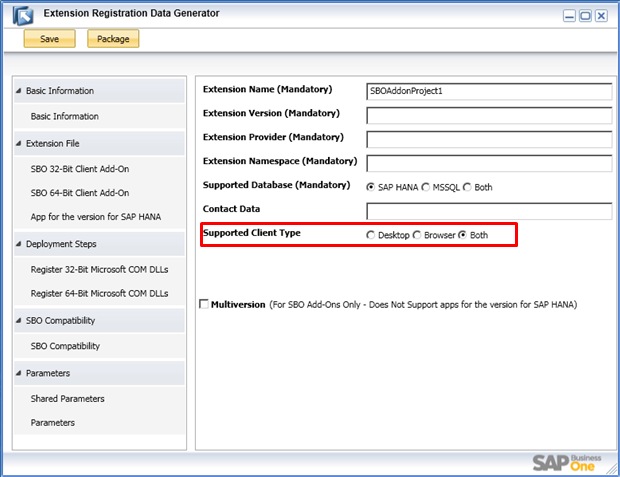Focus the Extension Version input field
This screenshot has width=620, height=477.
[x=489, y=115]
